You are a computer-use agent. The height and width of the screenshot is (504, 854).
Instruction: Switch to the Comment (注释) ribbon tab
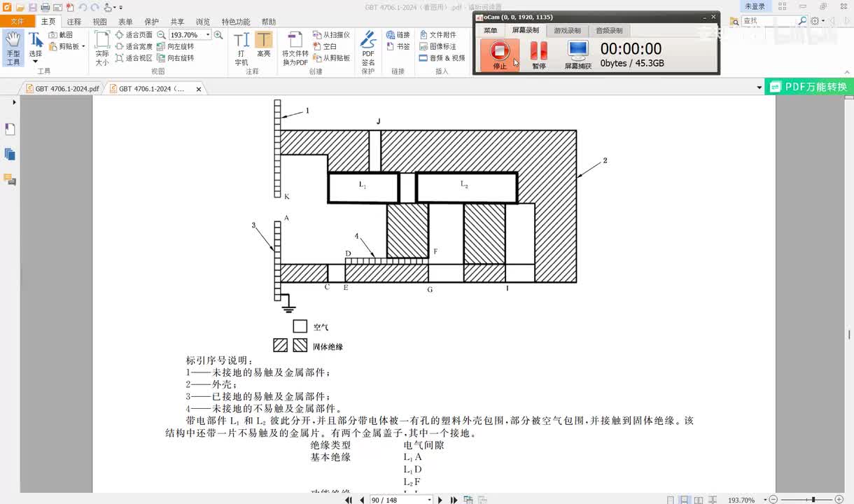[x=74, y=22]
